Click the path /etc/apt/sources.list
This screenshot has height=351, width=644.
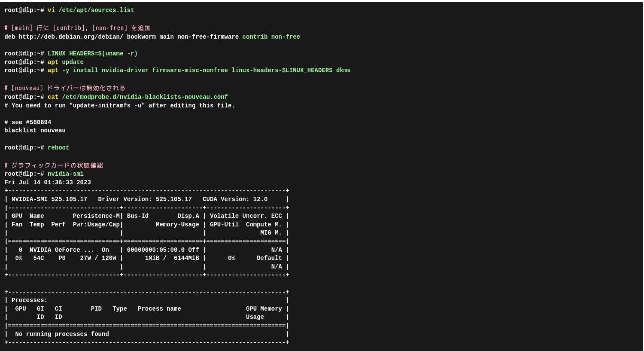click(x=96, y=10)
